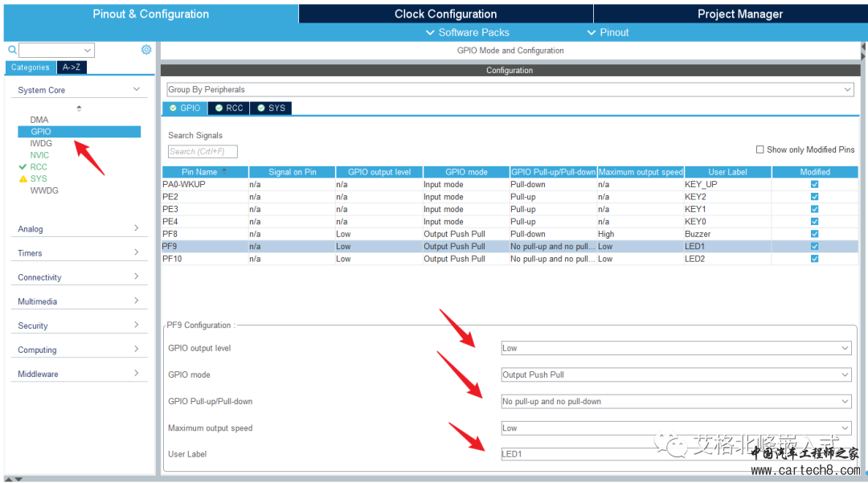The width and height of the screenshot is (868, 483).
Task: Toggle Modified checkbox for PF8 row
Action: 814,234
